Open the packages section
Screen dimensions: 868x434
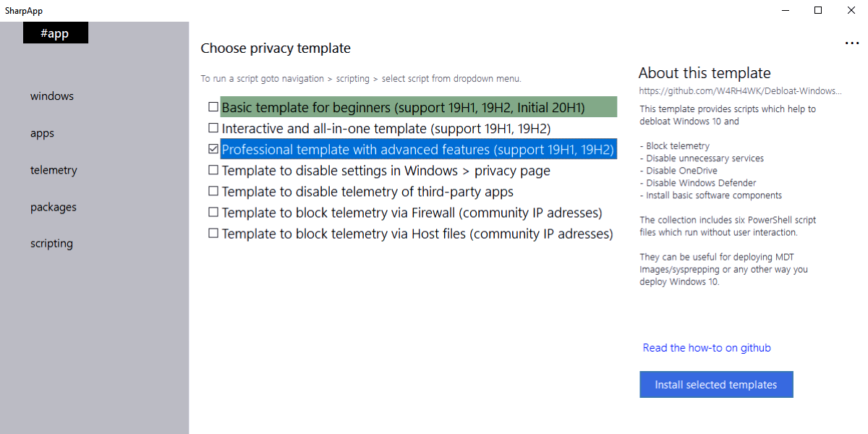(54, 207)
